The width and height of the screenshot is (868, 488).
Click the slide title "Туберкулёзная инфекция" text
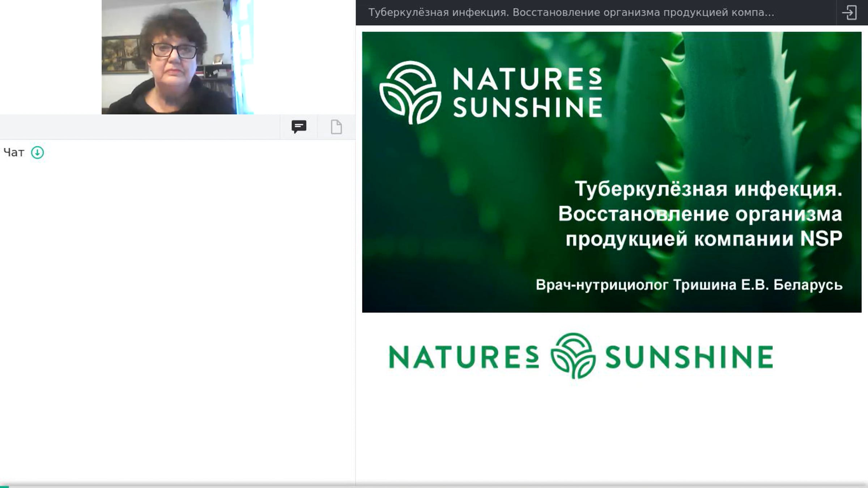click(709, 189)
